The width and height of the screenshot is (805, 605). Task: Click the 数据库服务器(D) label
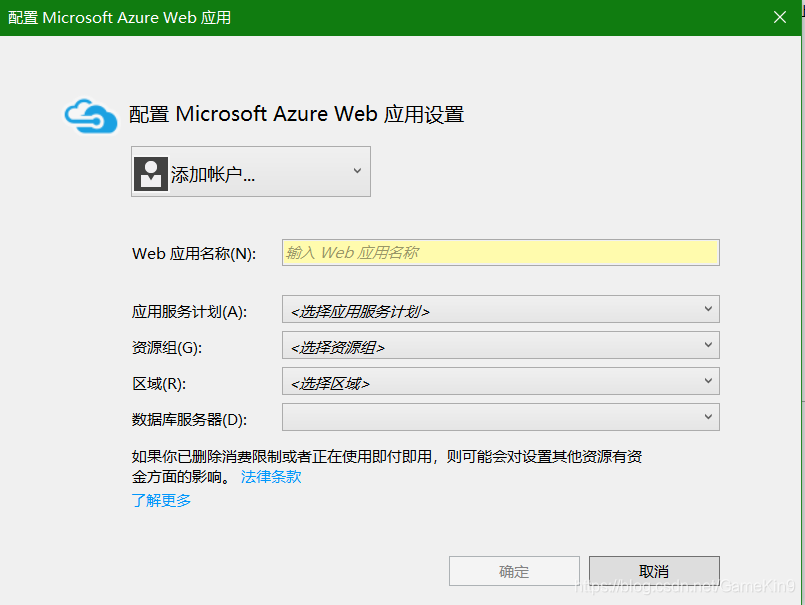(189, 420)
